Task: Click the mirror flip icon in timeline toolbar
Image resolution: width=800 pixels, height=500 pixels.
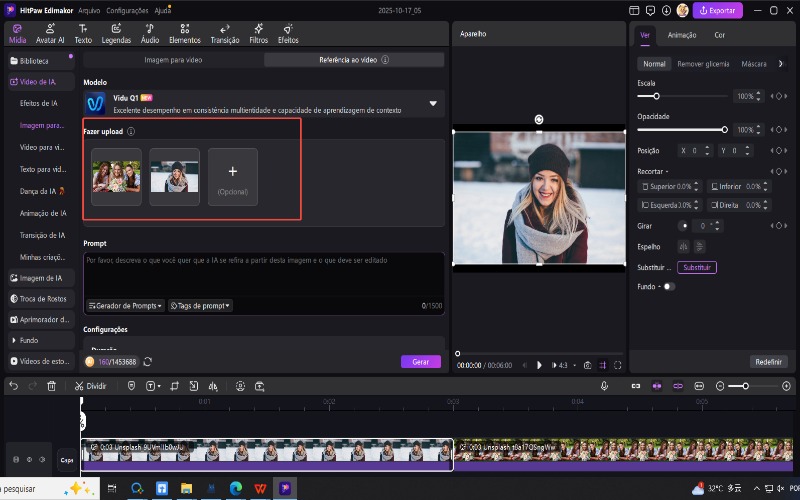Action: point(213,386)
